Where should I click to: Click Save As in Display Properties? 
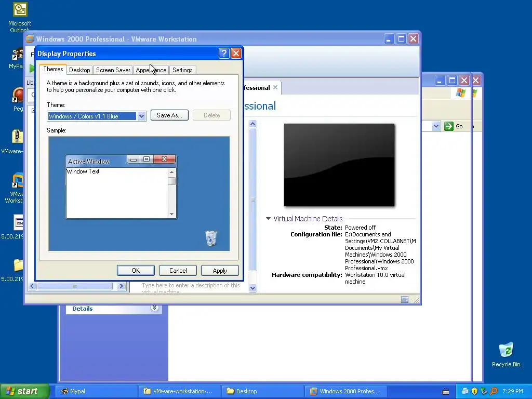[x=169, y=115]
